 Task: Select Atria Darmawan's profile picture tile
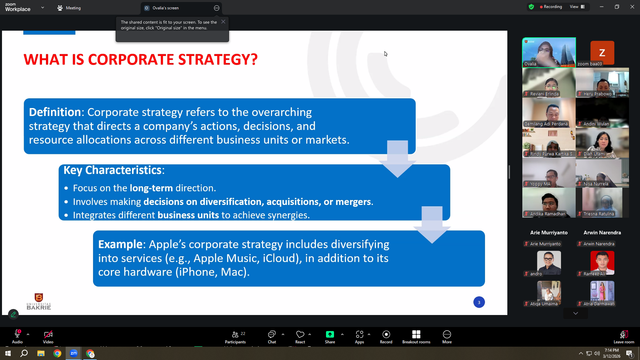(602, 292)
